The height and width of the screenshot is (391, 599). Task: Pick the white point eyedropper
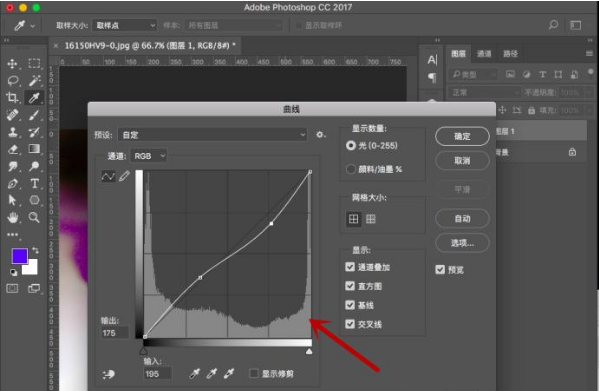(x=229, y=373)
